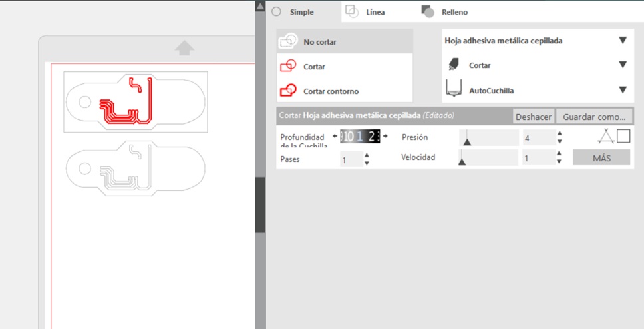Viewport: 644px width, 329px height.
Task: Click the No cortar dashed shapes icon
Action: click(288, 41)
